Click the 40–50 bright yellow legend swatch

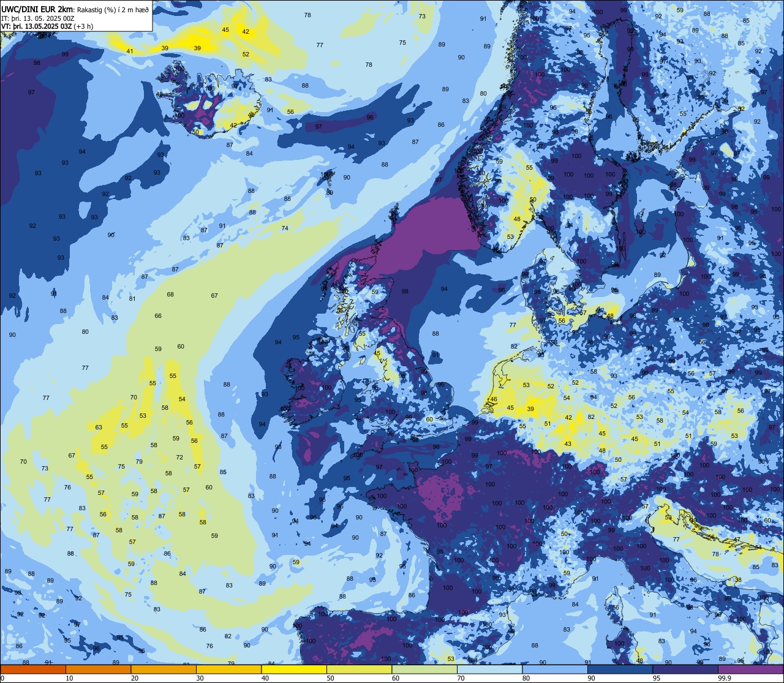pyautogui.click(x=294, y=669)
